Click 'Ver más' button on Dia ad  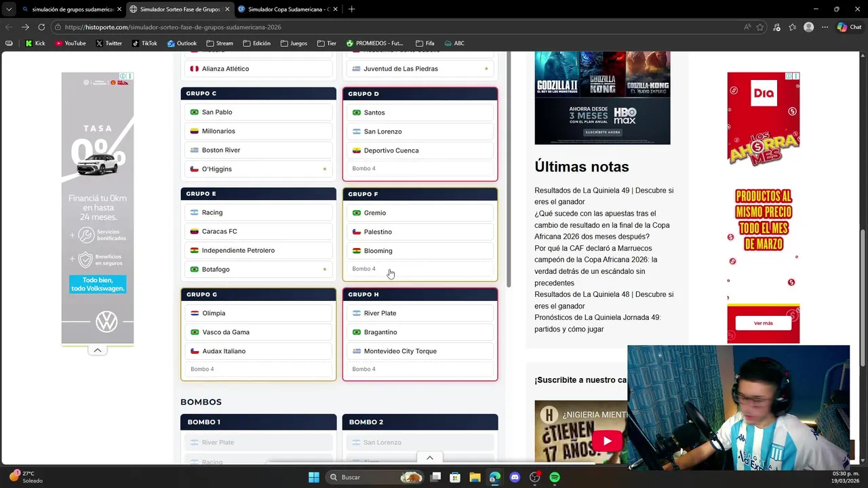[763, 323]
